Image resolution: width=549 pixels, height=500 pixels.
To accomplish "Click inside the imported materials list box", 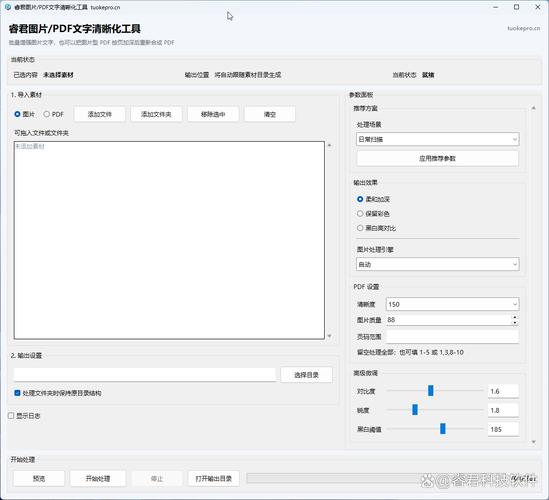I will tap(169, 240).
